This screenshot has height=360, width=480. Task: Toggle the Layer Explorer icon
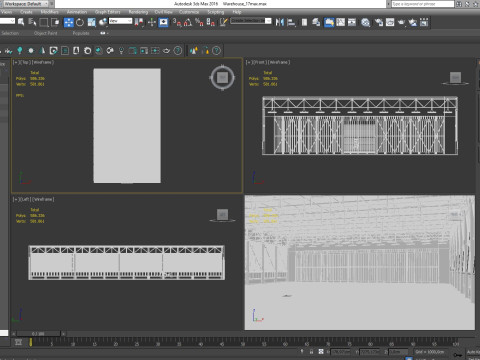click(316, 22)
